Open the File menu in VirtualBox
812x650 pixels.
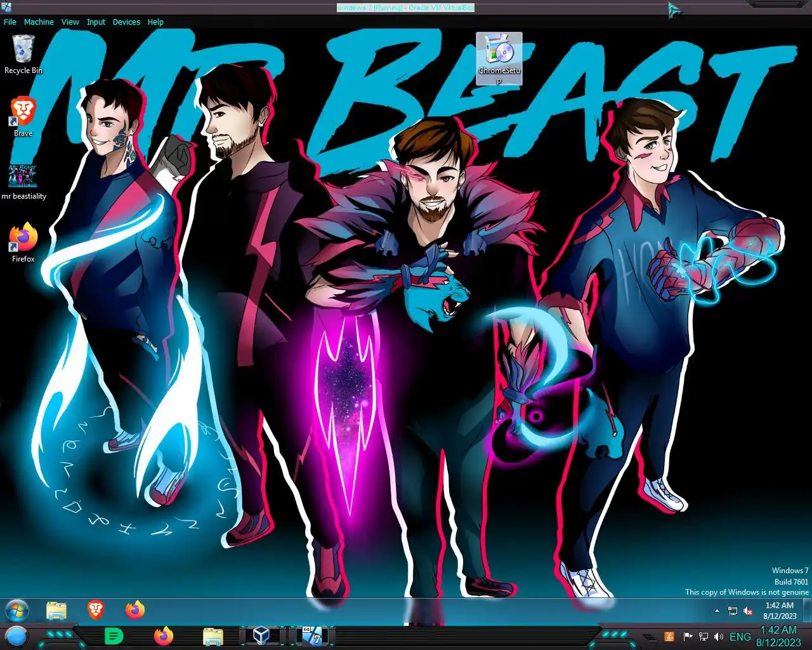10,22
